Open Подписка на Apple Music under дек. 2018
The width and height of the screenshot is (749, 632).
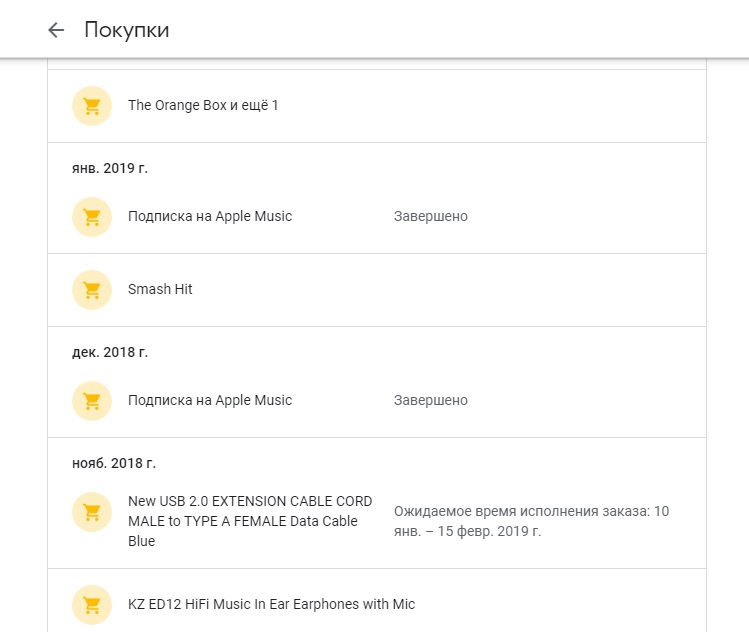coord(210,400)
